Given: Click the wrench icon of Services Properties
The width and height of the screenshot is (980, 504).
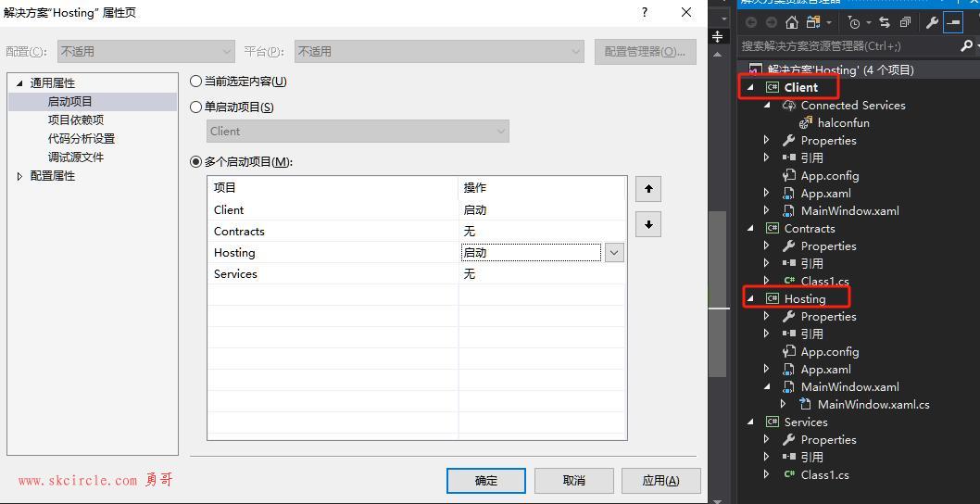Looking at the screenshot, I should click(x=789, y=439).
